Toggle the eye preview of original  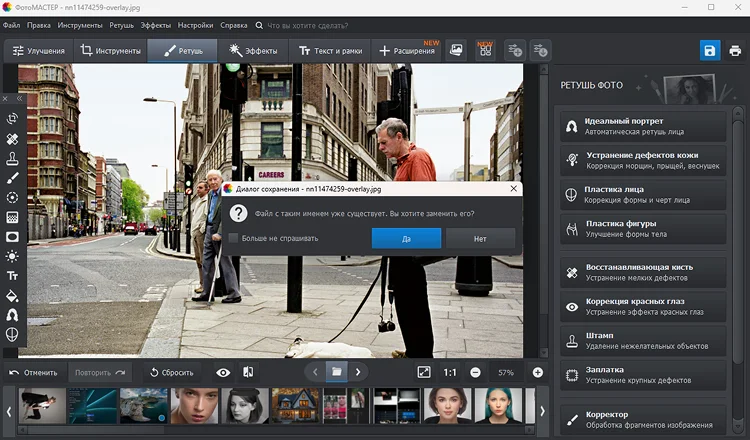pos(223,373)
